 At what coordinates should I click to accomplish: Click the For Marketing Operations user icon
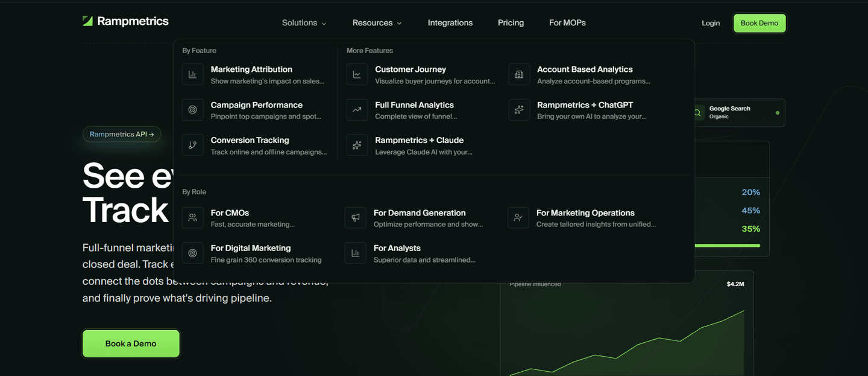518,218
